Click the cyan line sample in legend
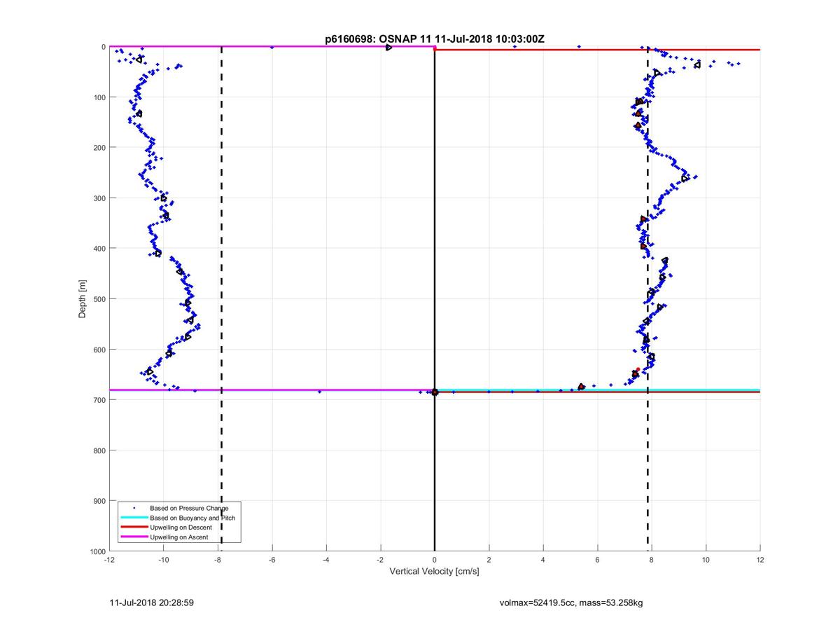 pyautogui.click(x=133, y=518)
